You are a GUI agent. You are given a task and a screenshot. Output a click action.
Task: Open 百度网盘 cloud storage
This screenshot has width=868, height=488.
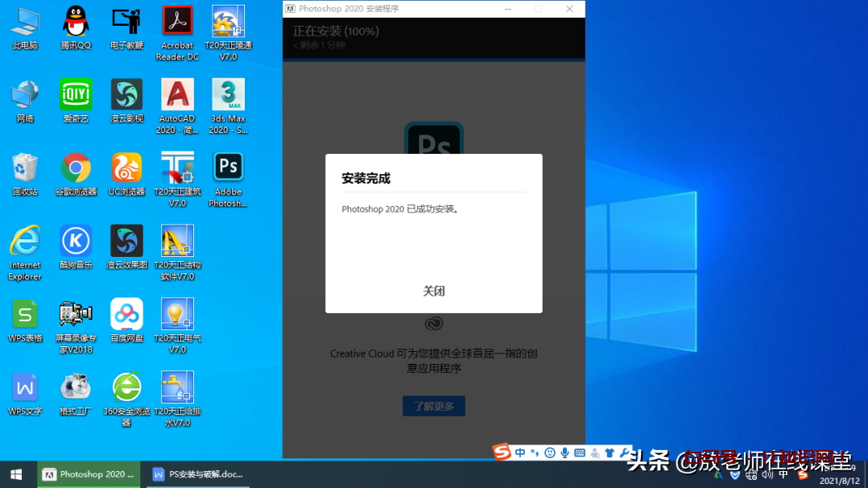pos(126,314)
